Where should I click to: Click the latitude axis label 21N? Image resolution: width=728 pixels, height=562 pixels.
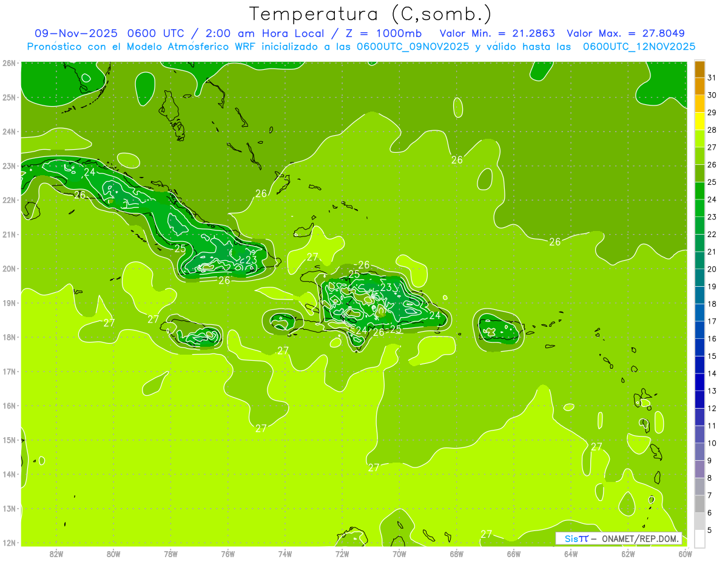[x=9, y=235]
